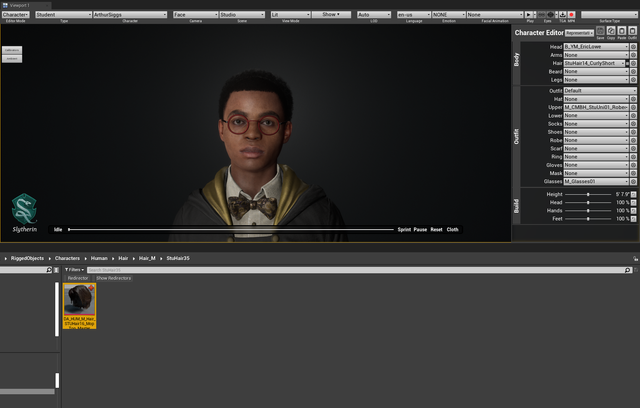Viewport: 640px width, 408px height.
Task: Click browse icon next to Robe row
Action: [633, 140]
